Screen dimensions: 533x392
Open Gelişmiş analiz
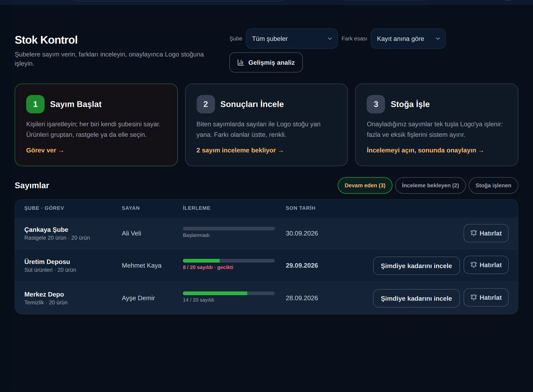tap(266, 63)
